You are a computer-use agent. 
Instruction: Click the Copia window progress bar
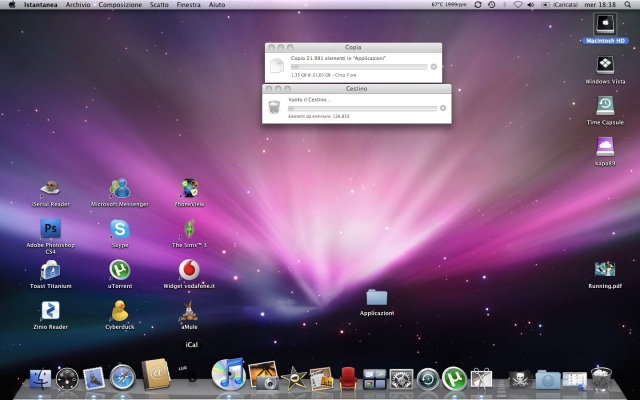pos(359,67)
